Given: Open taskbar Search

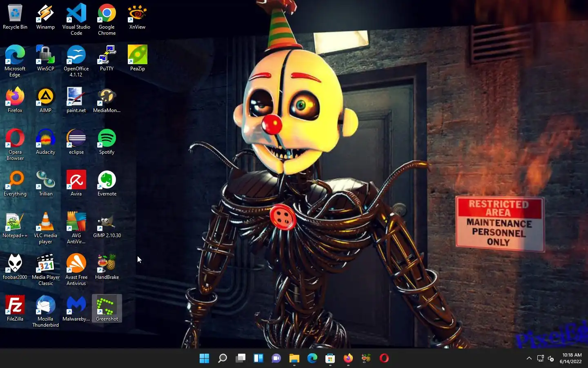Looking at the screenshot, I should (223, 359).
